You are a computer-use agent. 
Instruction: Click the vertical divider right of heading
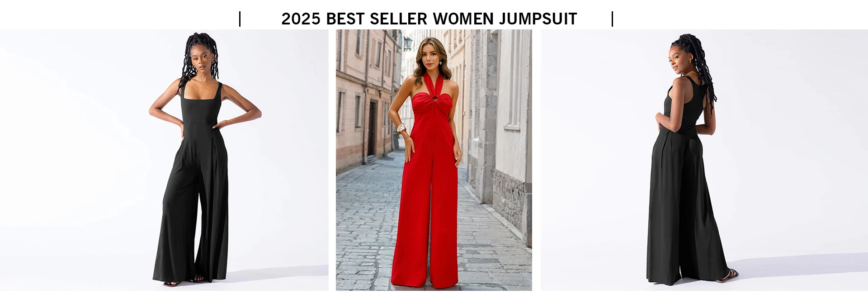612,19
